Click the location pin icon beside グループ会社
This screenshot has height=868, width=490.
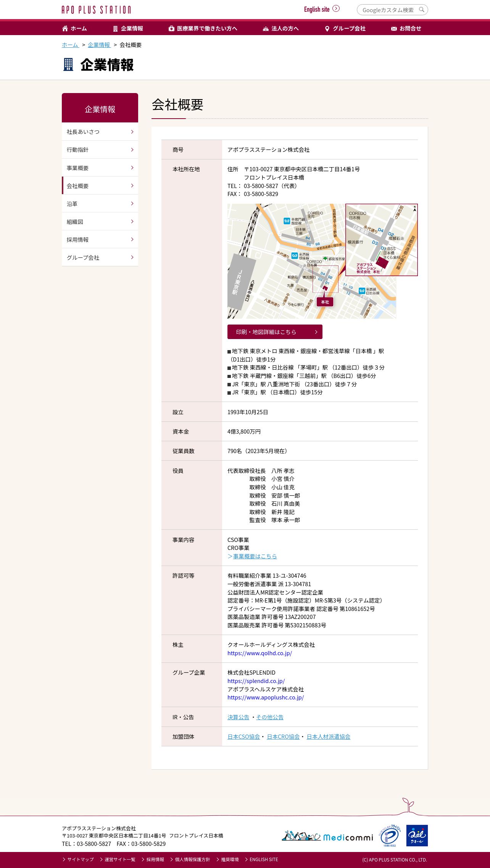pos(327,29)
